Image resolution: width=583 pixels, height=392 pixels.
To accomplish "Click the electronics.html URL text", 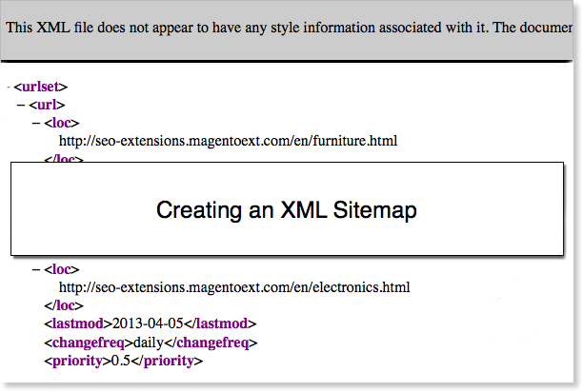I will tap(234, 287).
